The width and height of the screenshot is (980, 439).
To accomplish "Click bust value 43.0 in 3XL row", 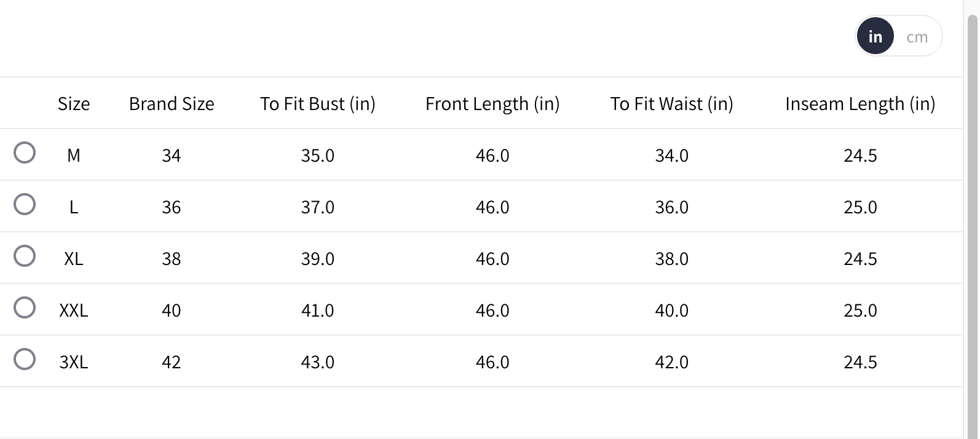I will (x=317, y=362).
